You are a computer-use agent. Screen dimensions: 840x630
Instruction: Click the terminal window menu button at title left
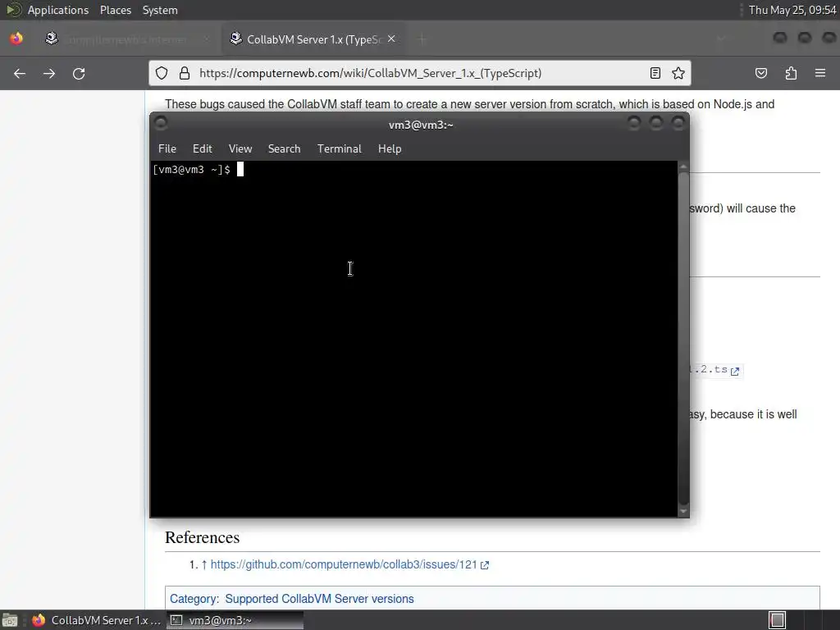point(161,123)
